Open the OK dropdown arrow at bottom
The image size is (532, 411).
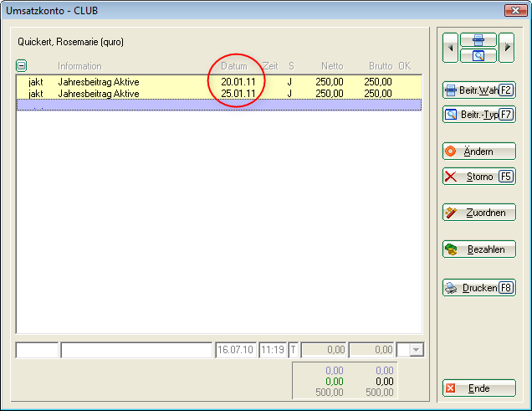pos(417,350)
